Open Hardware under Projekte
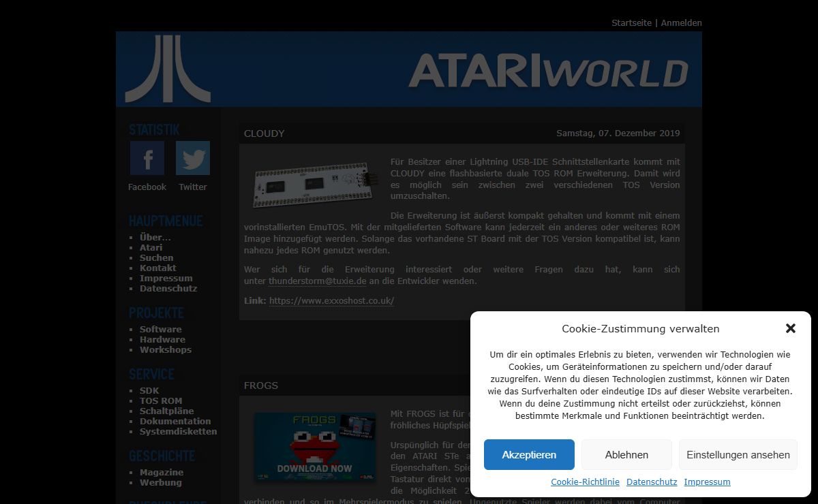This screenshot has width=818, height=504. [162, 339]
